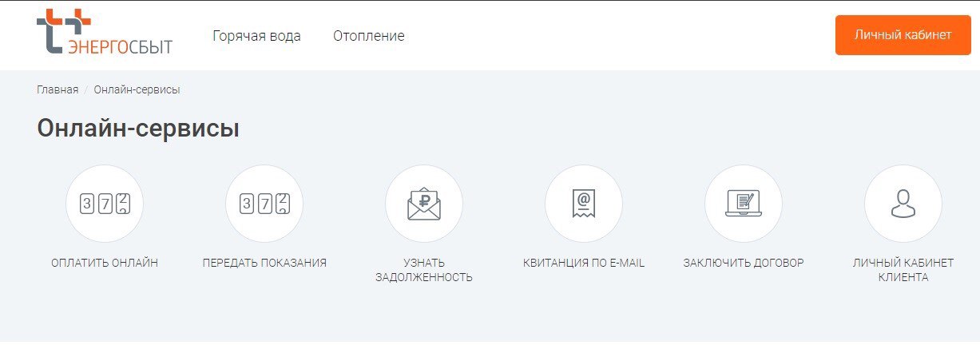Go to Главная in breadcrumbs
Viewport: 980px width, 345px height.
coord(58,89)
